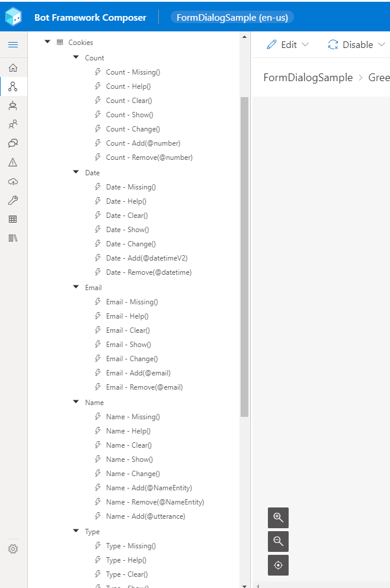Select Date - Help() trigger

click(x=126, y=201)
